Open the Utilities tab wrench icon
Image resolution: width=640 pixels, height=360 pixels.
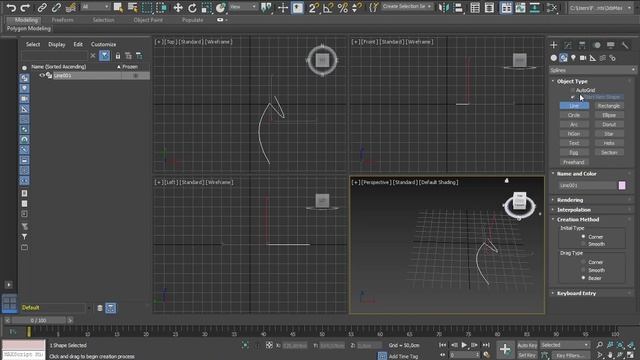point(625,45)
